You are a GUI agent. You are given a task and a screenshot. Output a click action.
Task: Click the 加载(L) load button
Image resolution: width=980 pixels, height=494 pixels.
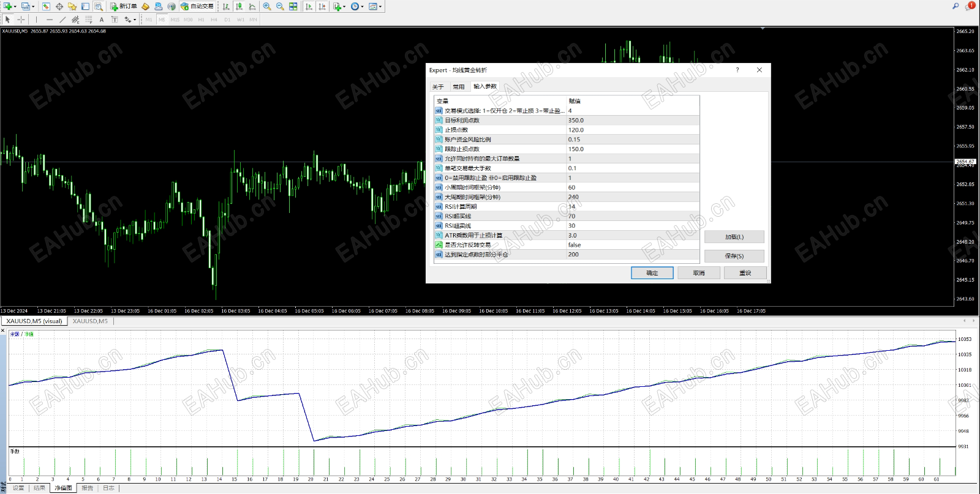(734, 237)
